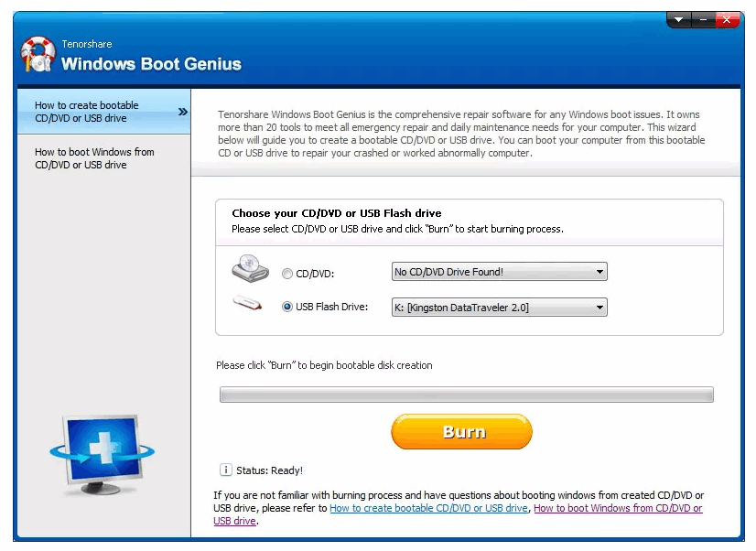Follow the How to create bootable CD/DVD link
Viewport: 756px width, 551px height.
pyautogui.click(x=428, y=508)
